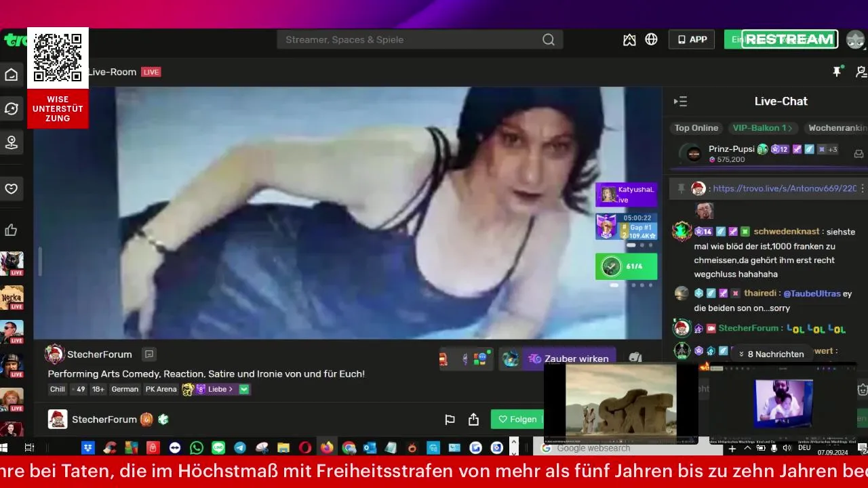Viewport: 868px width, 488px height.
Task: Select the Wochenranking tab
Action: [837, 128]
